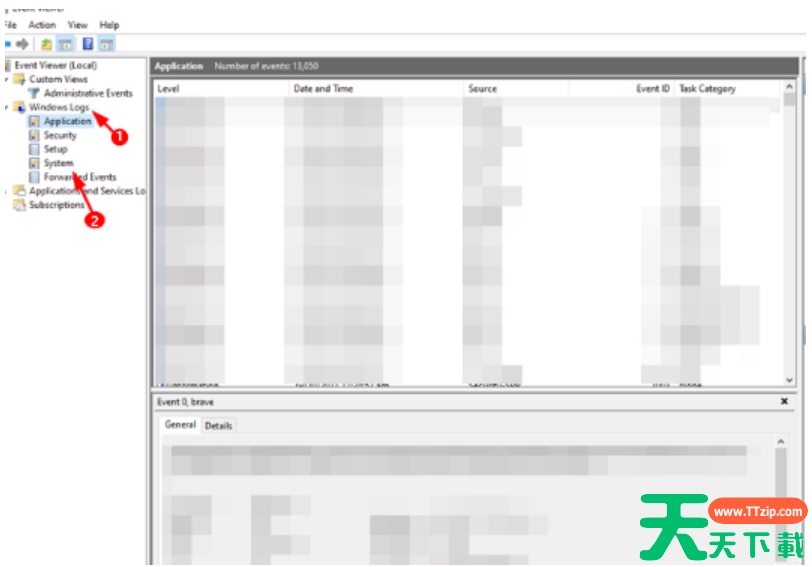Select Applications and Services Logs node
This screenshot has height=567, width=812.
click(x=87, y=191)
